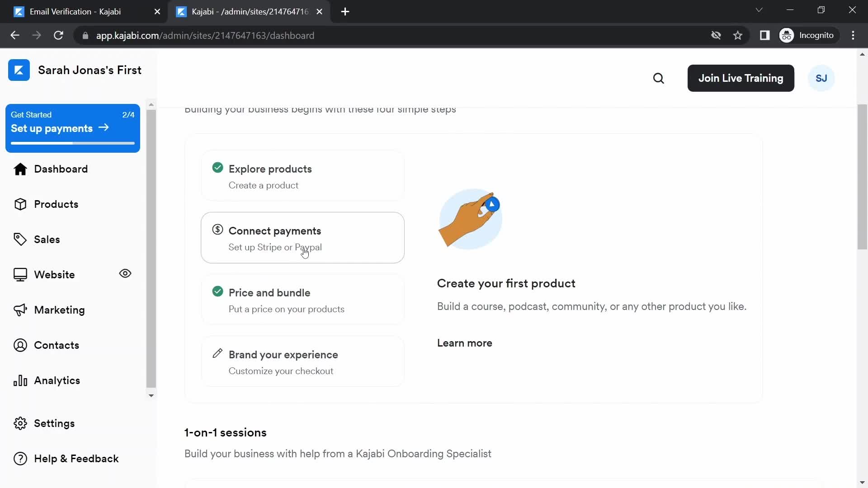
Task: Click the search magnifier icon
Action: [x=659, y=78]
